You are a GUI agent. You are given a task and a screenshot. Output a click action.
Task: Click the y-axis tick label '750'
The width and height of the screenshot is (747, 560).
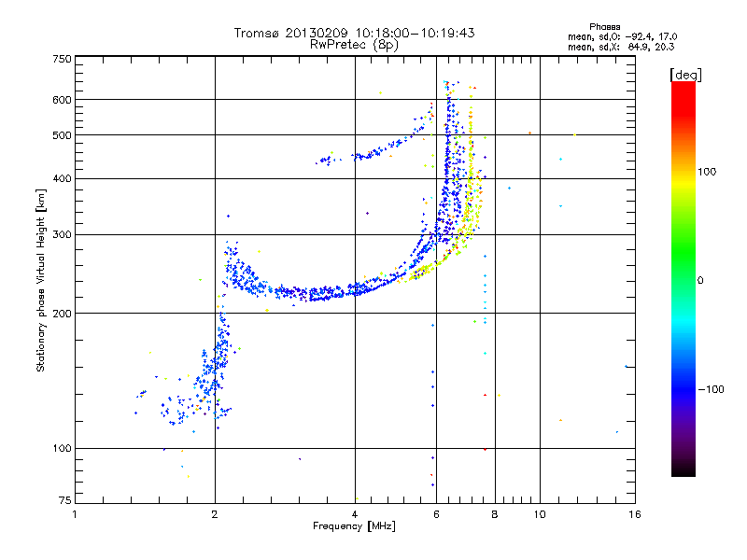(x=62, y=59)
